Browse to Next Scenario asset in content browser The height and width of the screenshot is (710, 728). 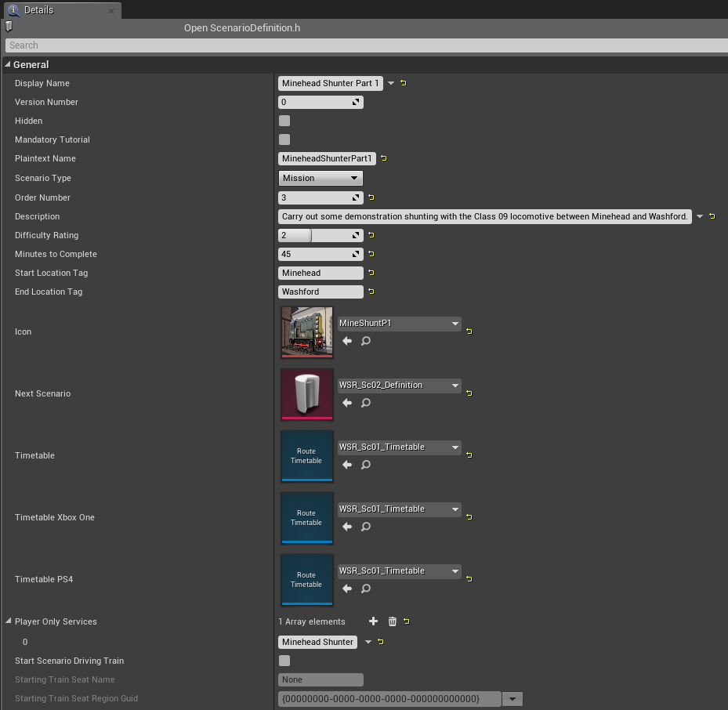click(366, 403)
